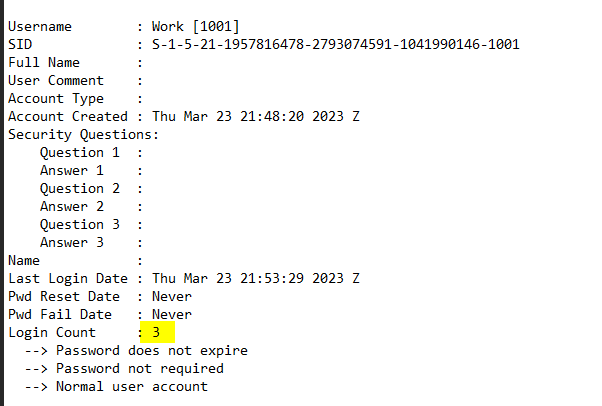Click the Answer 2 label
Screen dimensions: 602x406
pyautogui.click(x=71, y=206)
